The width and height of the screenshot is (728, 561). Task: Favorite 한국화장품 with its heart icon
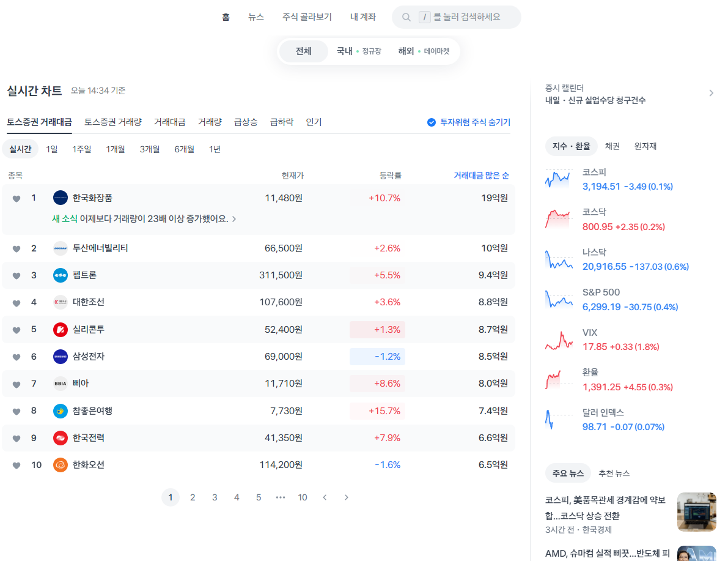pyautogui.click(x=17, y=198)
